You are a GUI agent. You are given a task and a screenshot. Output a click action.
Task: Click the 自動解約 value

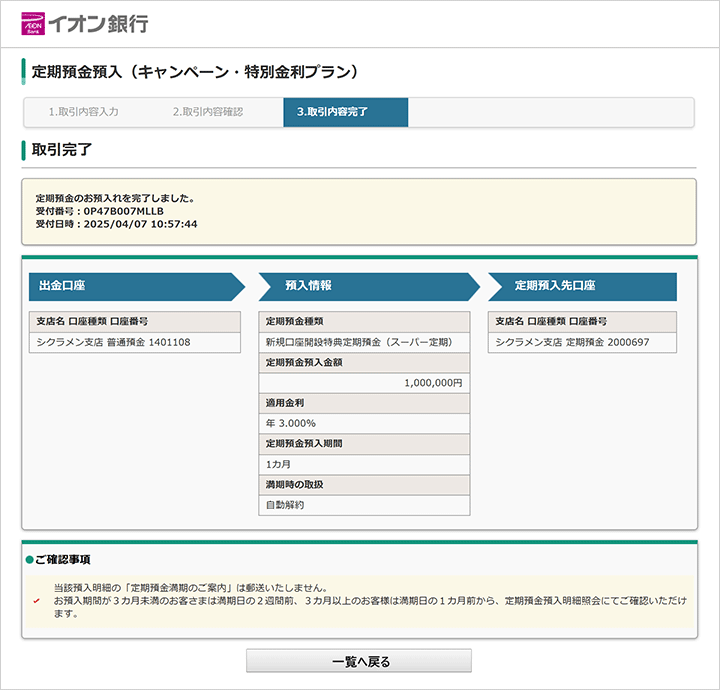(285, 505)
